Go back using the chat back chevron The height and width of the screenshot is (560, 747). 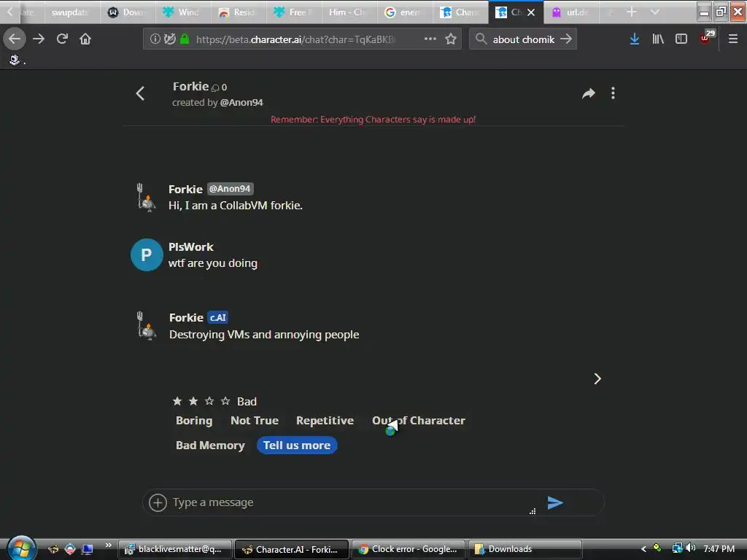140,93
